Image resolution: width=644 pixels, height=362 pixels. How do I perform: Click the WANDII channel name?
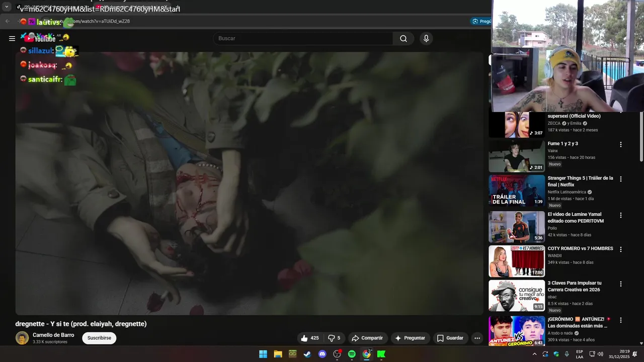(x=555, y=255)
